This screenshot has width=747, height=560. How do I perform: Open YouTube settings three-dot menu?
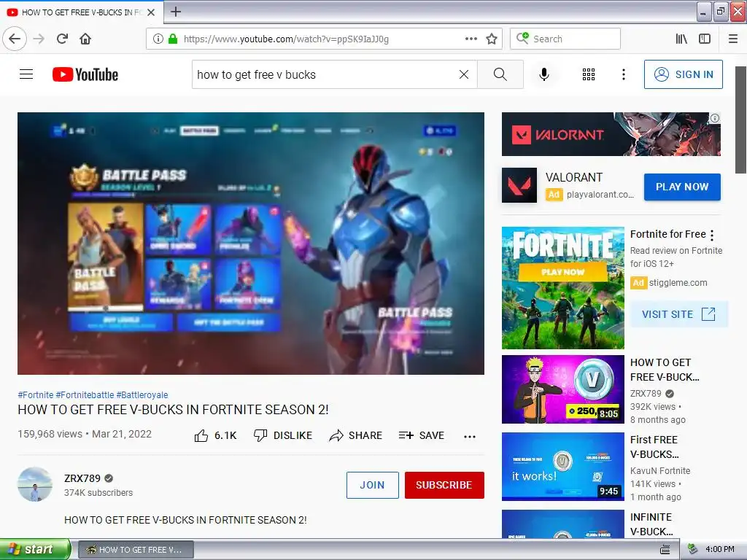tap(624, 74)
